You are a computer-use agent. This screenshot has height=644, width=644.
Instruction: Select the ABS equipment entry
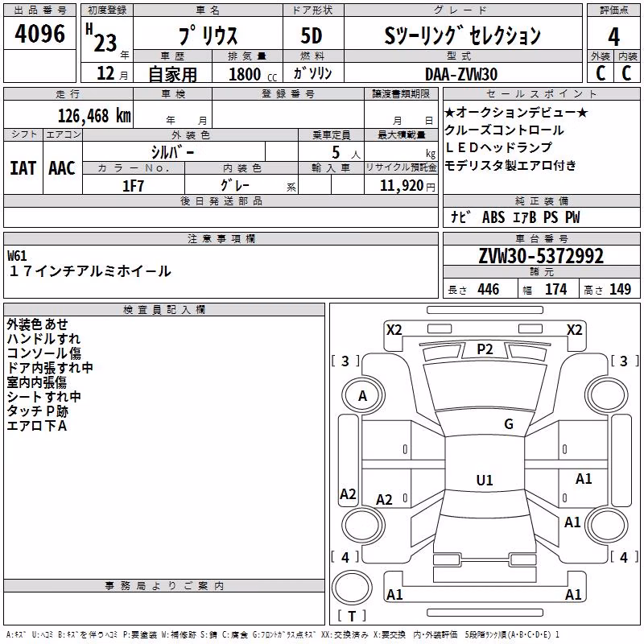click(493, 217)
